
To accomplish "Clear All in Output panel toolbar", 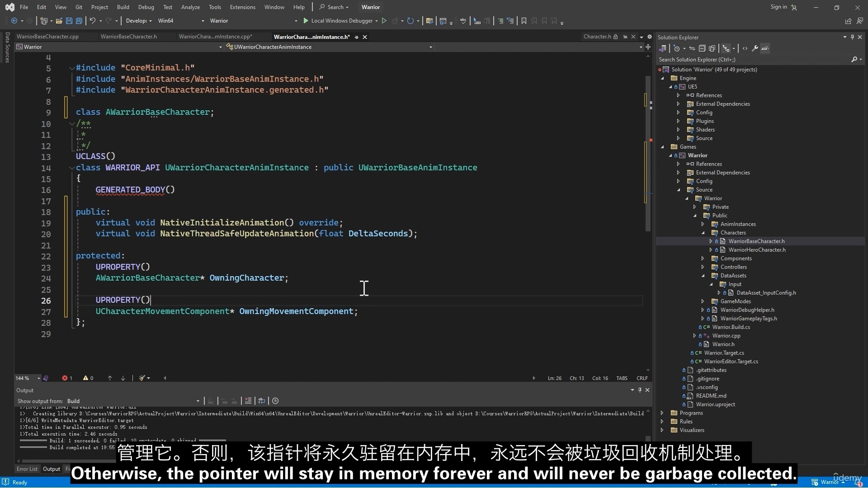I will (x=248, y=401).
